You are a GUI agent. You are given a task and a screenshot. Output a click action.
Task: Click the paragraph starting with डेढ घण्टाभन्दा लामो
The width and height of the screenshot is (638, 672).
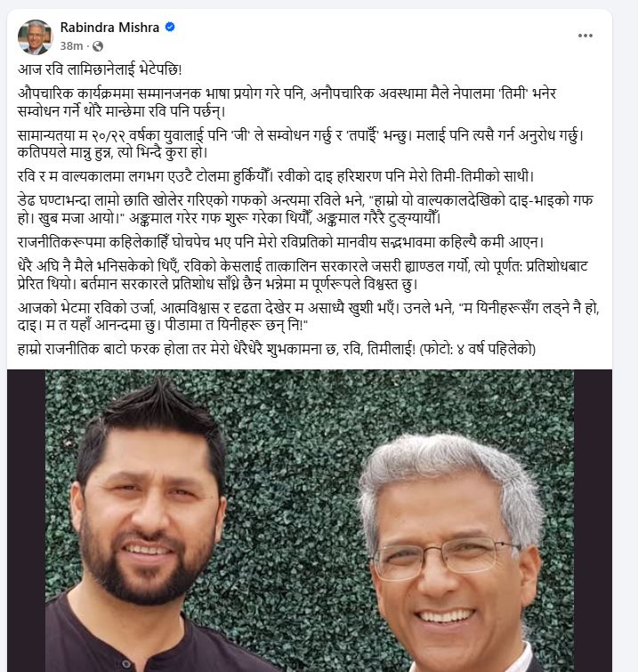tap(305, 209)
